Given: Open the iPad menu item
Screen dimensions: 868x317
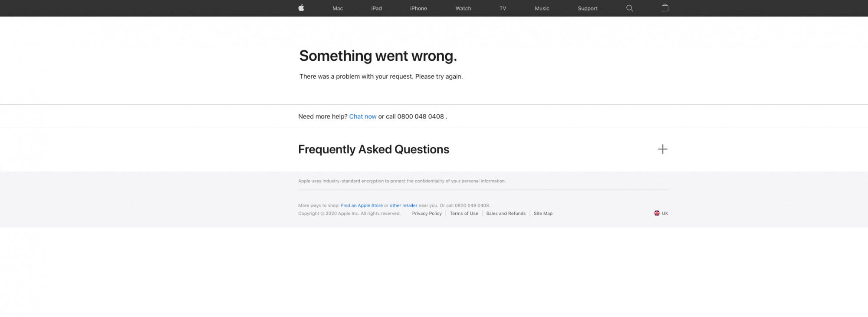Looking at the screenshot, I should (x=377, y=8).
